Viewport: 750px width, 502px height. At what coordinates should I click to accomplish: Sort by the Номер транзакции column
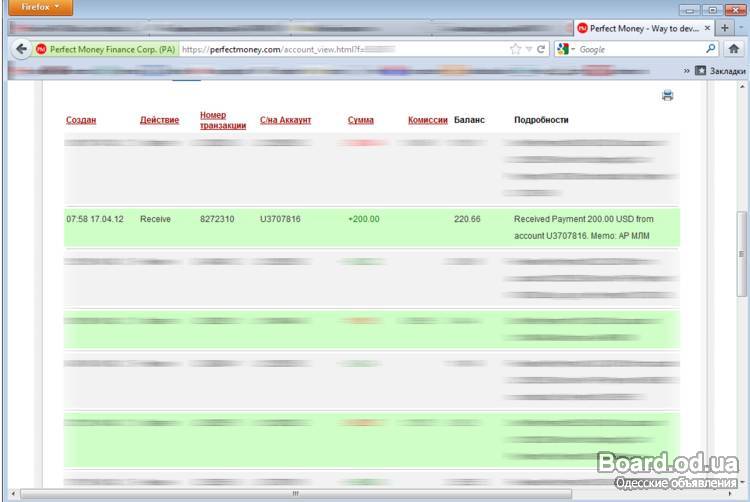pos(222,120)
